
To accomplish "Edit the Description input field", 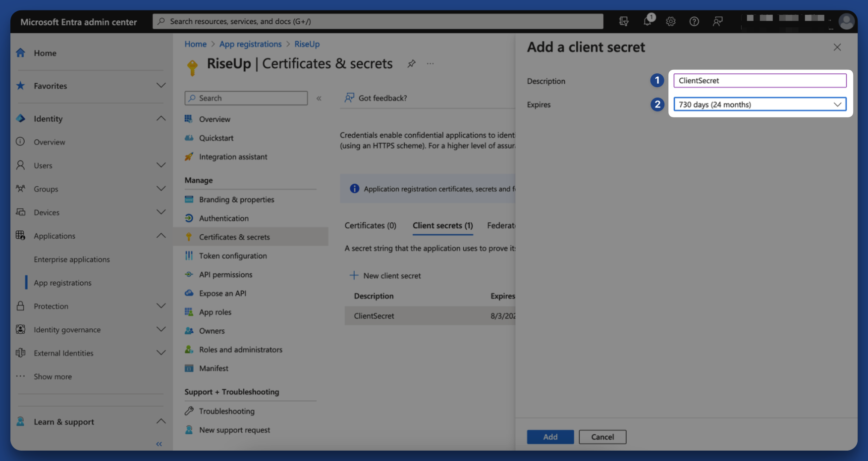I will tap(759, 80).
